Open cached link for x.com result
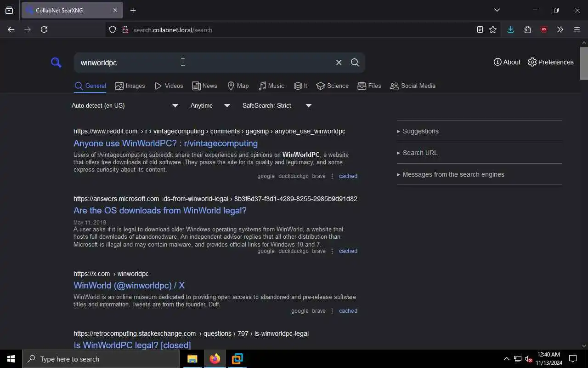The height and width of the screenshot is (368, 588). [348, 311]
